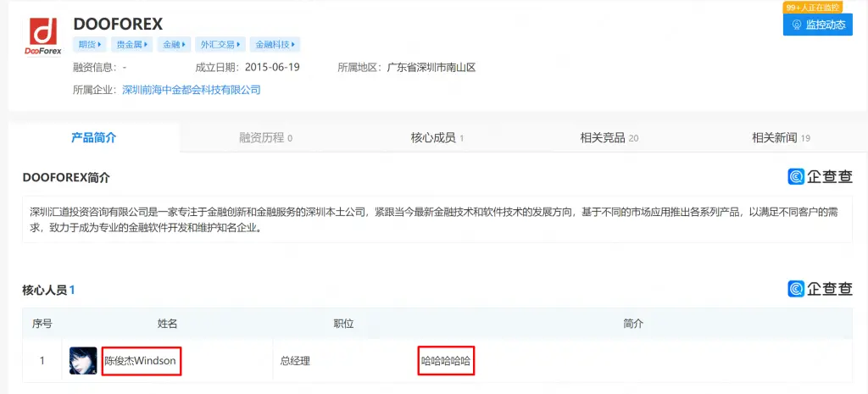Screen dimensions: 868x394
Task: Click the company description paragraph
Action: click(x=437, y=219)
